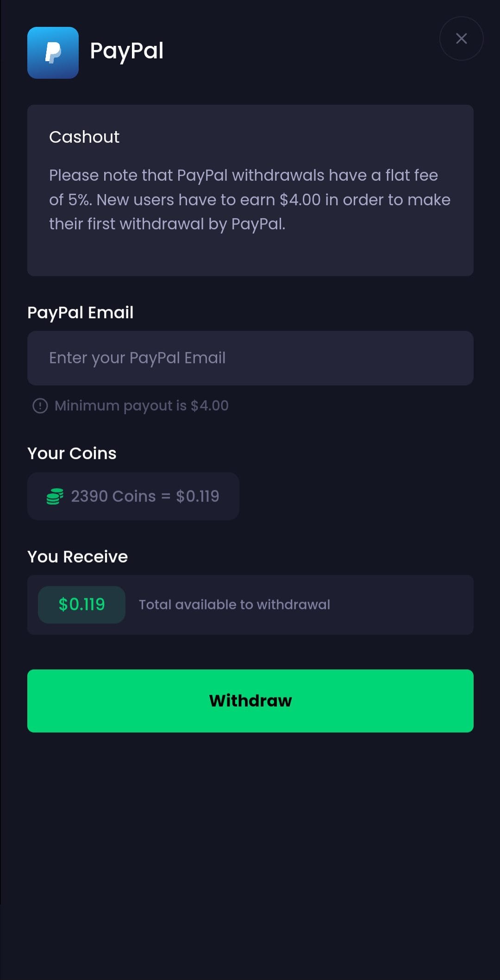Image resolution: width=500 pixels, height=980 pixels.
Task: Click the equals sign in the coins conversion
Action: (166, 496)
